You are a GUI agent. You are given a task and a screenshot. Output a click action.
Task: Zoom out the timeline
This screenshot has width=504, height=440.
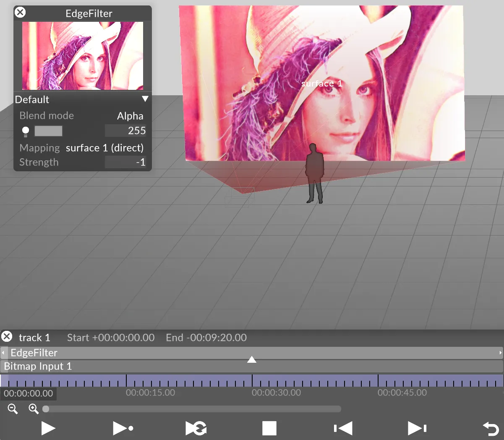tap(13, 409)
